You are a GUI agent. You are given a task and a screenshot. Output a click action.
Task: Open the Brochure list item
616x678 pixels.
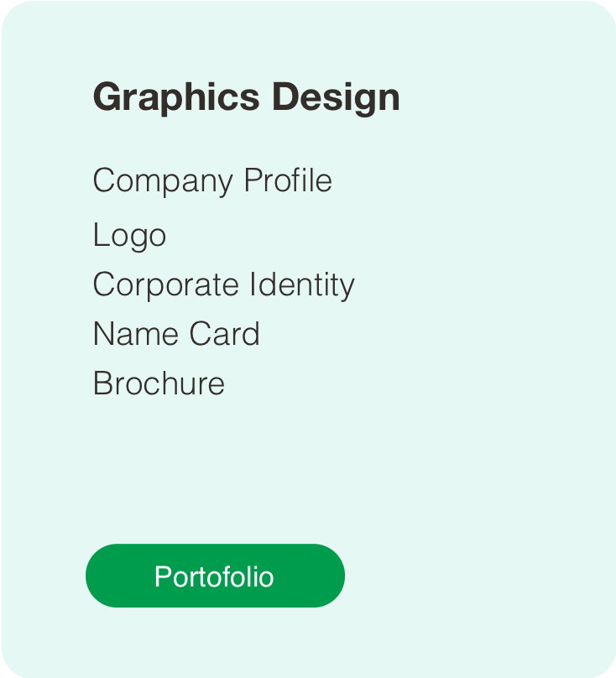tap(159, 383)
